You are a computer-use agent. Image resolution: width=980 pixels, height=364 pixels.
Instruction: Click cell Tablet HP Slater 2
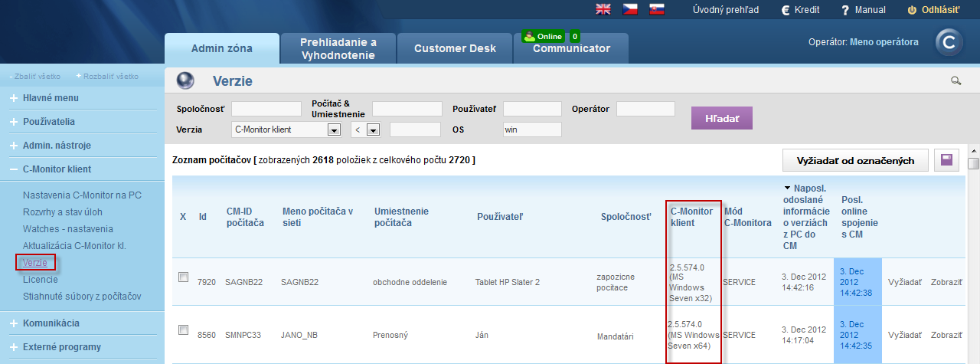click(x=508, y=282)
